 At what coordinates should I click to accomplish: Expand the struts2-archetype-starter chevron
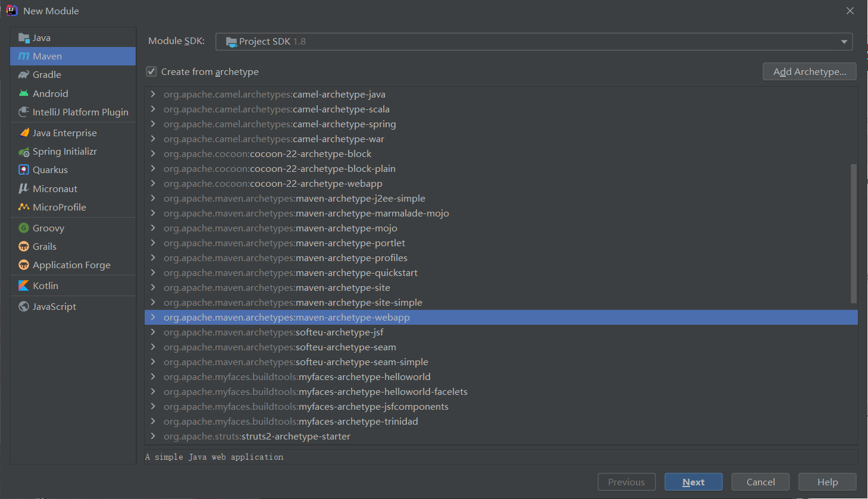click(x=153, y=436)
